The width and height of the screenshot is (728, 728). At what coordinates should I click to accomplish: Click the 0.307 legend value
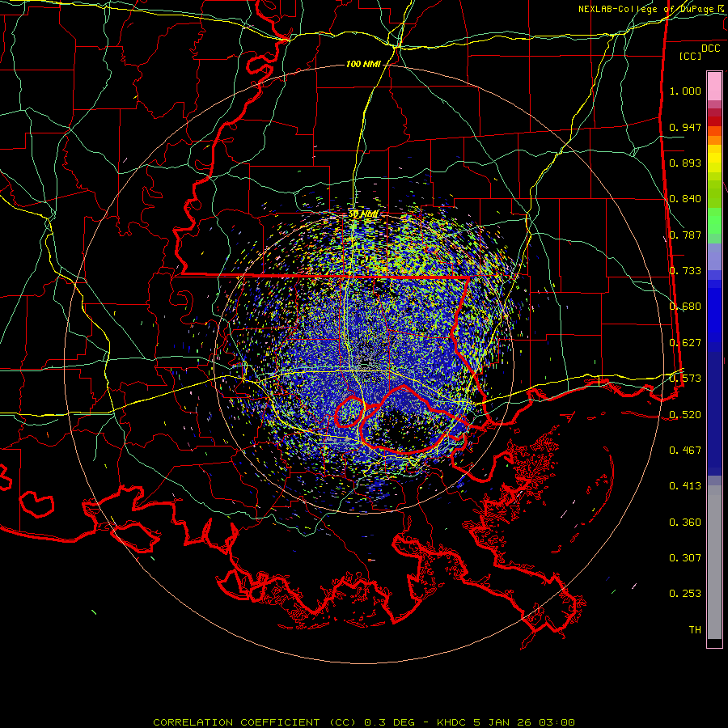pyautogui.click(x=685, y=558)
